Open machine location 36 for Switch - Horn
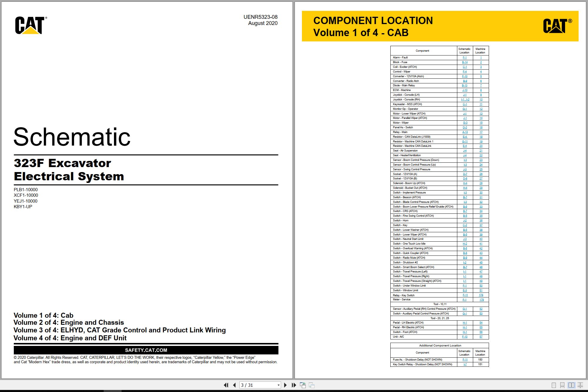 point(481,221)
